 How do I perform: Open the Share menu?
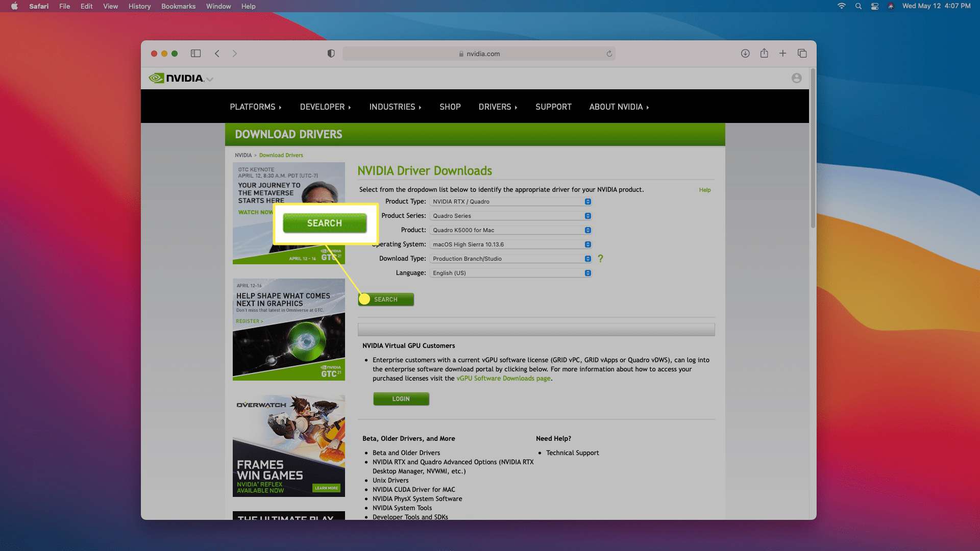coord(764,53)
